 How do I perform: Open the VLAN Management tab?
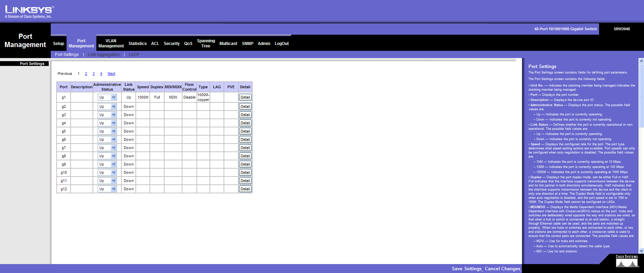[111, 43]
